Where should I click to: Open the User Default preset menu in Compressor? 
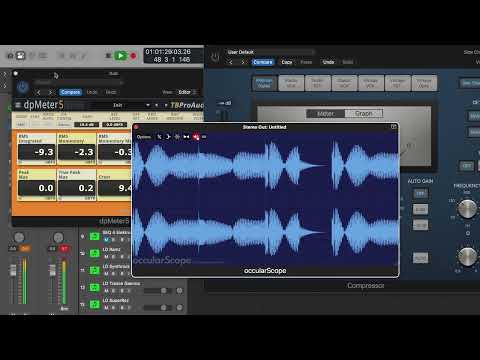click(270, 52)
